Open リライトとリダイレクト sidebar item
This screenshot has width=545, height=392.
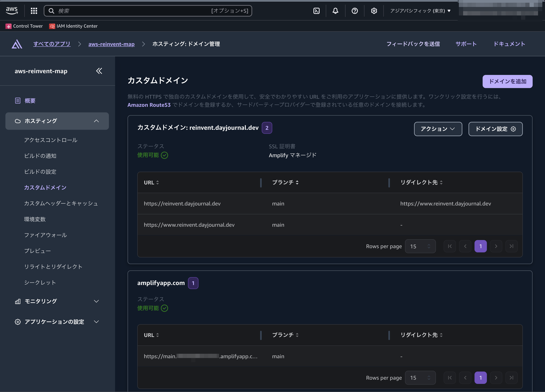53,266
